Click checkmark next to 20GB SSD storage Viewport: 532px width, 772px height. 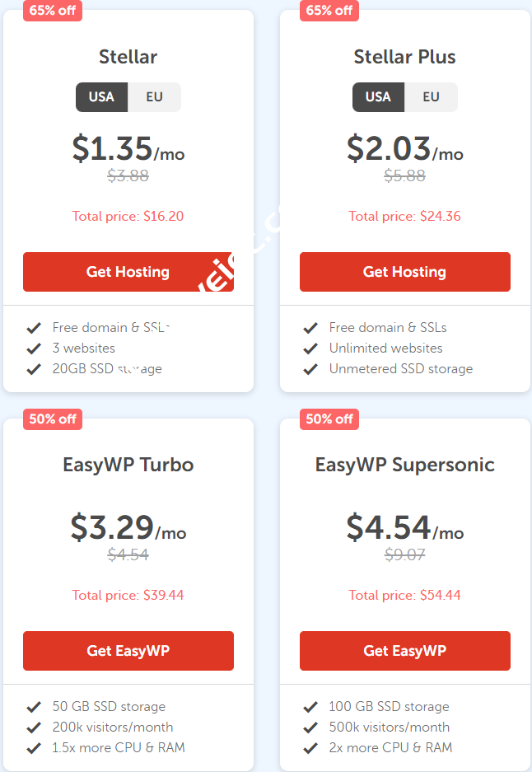tap(34, 369)
